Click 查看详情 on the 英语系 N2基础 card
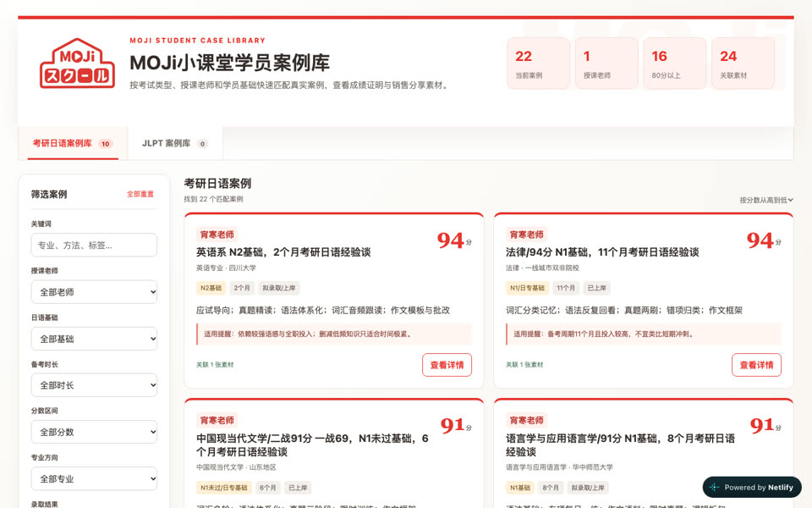The height and width of the screenshot is (508, 812). click(447, 365)
